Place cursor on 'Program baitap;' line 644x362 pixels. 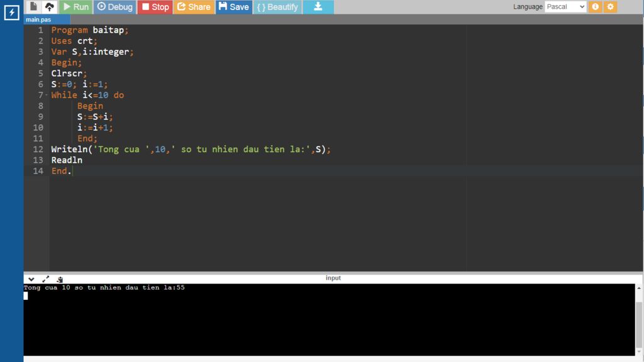tap(90, 30)
